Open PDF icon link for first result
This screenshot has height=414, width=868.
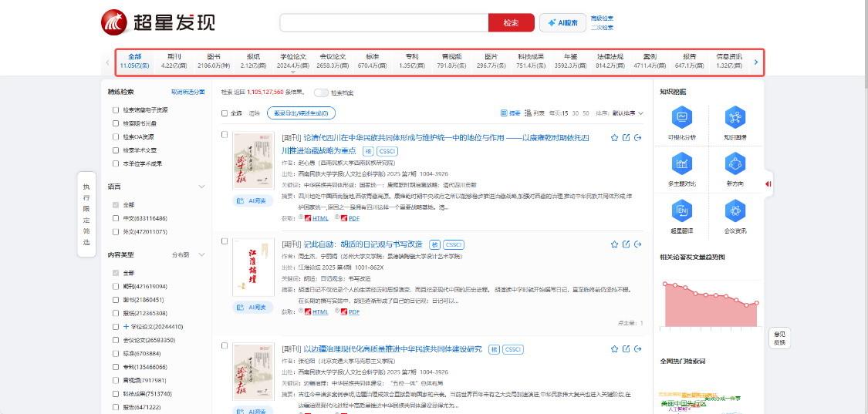(x=344, y=218)
